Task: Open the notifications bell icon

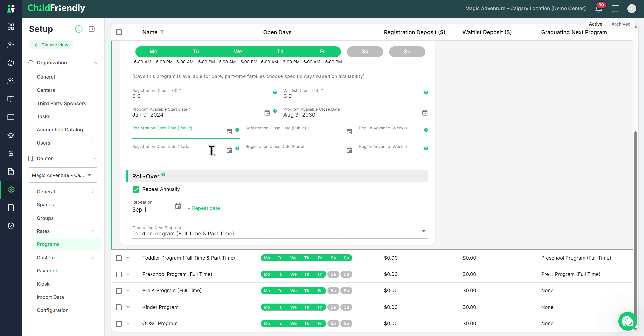Action: [x=599, y=9]
